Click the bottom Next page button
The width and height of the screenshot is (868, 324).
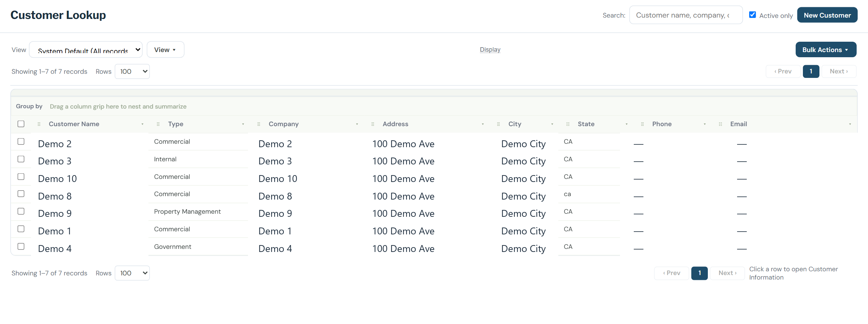(727, 273)
